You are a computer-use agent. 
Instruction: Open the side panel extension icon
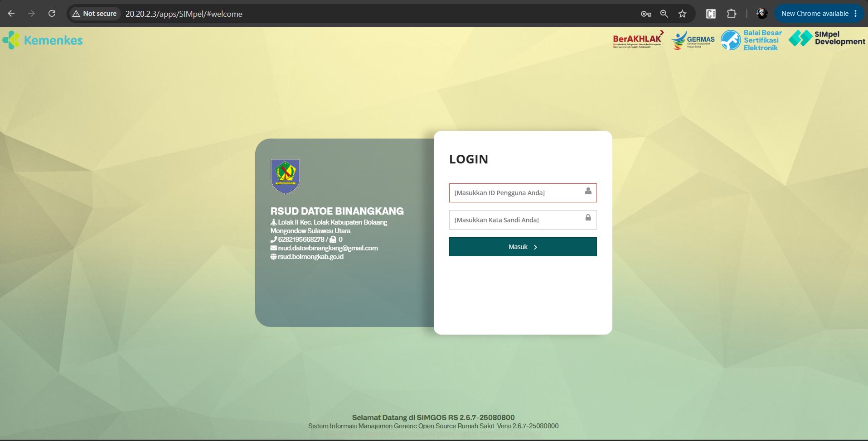click(x=711, y=14)
